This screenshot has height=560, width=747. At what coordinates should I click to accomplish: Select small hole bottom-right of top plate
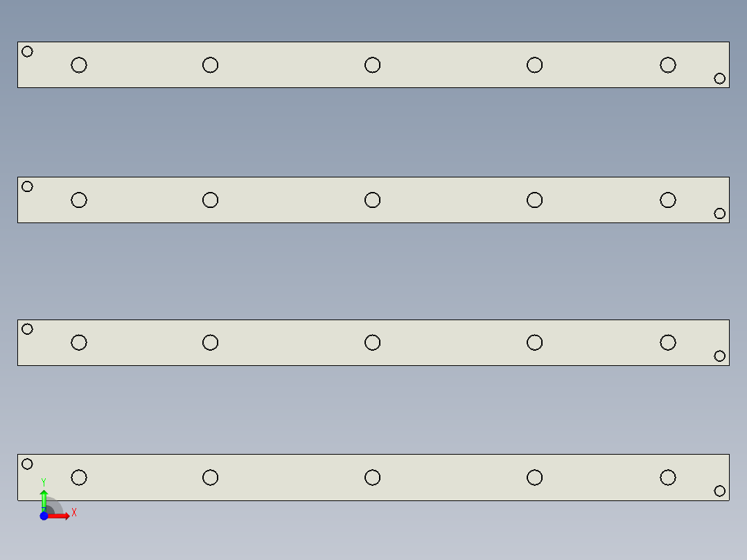(x=719, y=78)
